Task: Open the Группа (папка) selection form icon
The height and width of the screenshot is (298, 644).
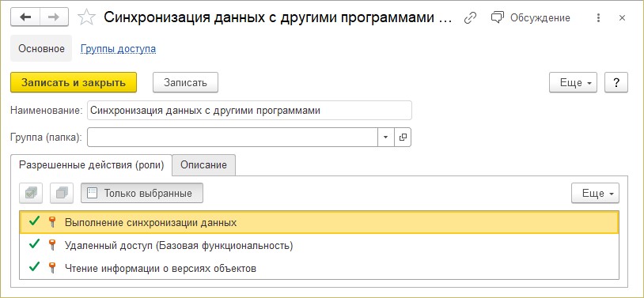Action: coord(403,138)
